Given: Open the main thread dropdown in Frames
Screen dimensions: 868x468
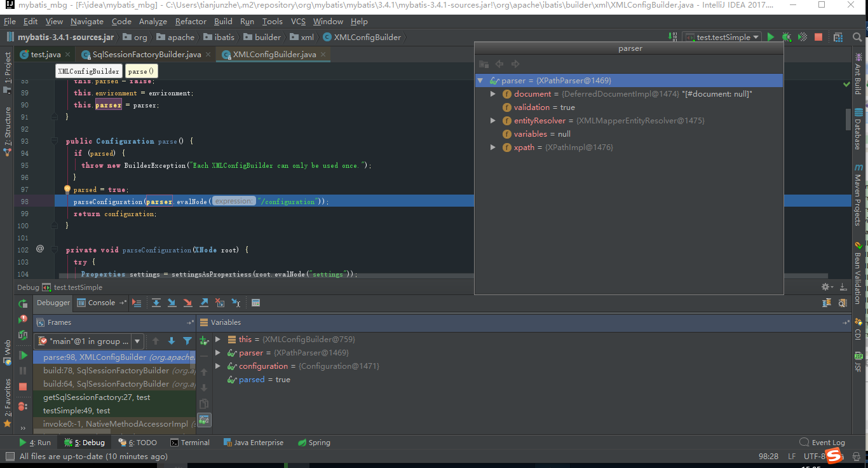Looking at the screenshot, I should (x=136, y=341).
